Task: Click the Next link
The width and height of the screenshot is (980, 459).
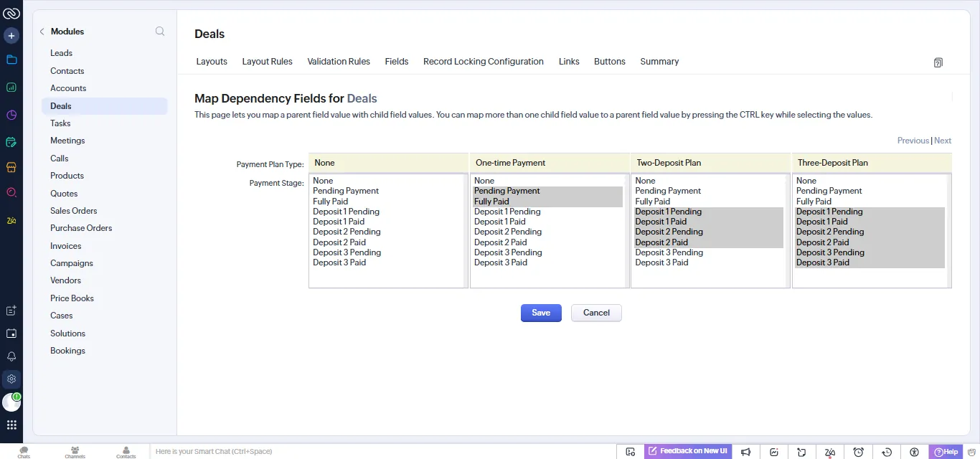Action: (x=943, y=141)
